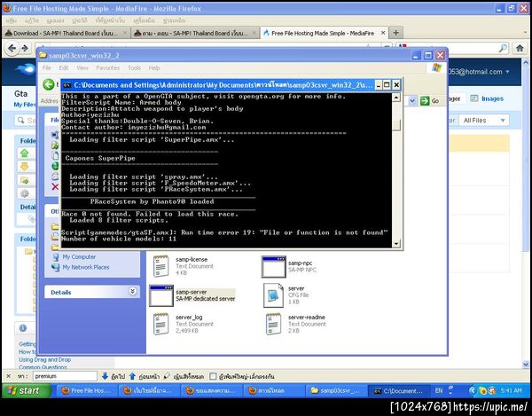Click the Windows Start button
The width and height of the screenshot is (532, 416).
tap(27, 390)
